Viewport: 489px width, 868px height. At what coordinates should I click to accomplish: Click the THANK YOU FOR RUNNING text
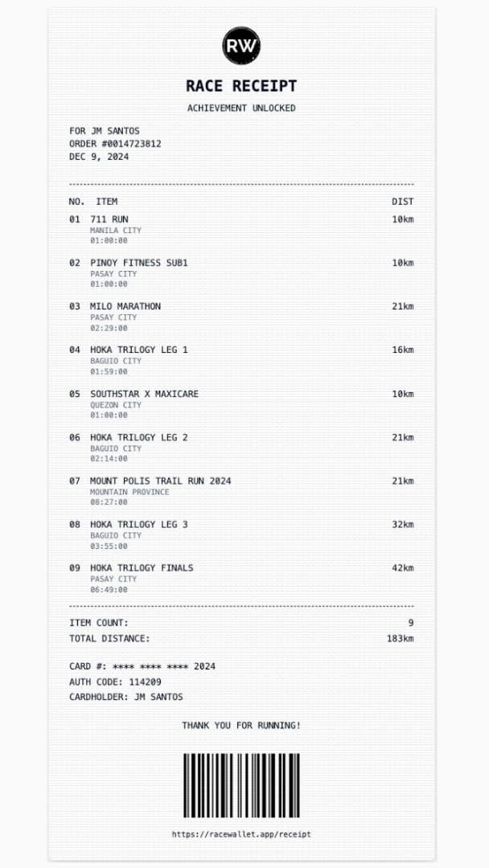241,725
